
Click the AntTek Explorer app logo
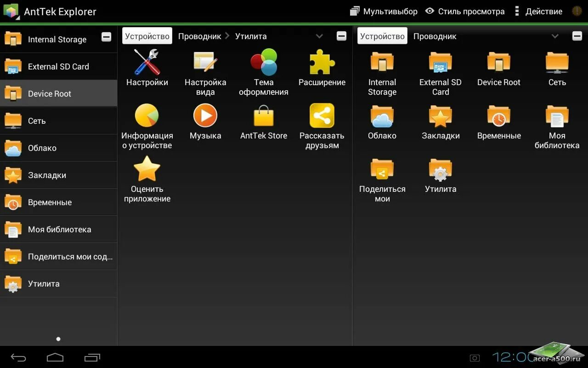pyautogui.click(x=11, y=11)
